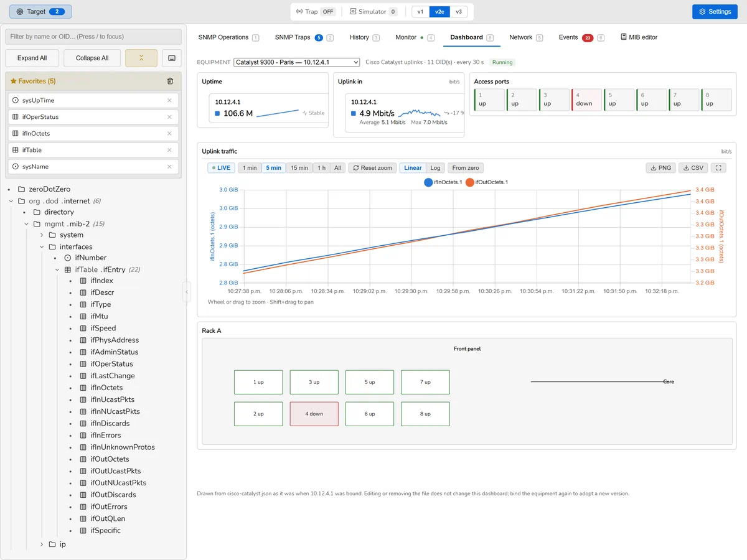The image size is (747, 560).
Task: Click the zeroDotZero folder icon
Action: tap(22, 189)
